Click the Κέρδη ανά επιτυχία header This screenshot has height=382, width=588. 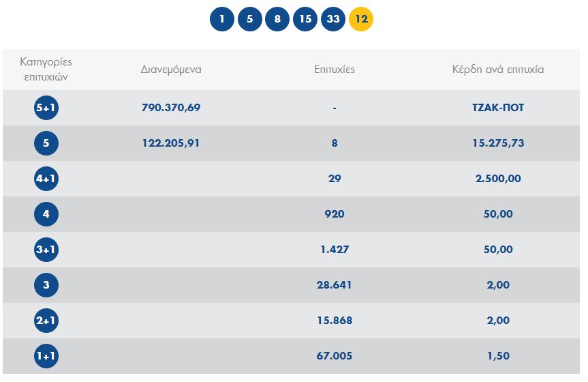pyautogui.click(x=498, y=70)
